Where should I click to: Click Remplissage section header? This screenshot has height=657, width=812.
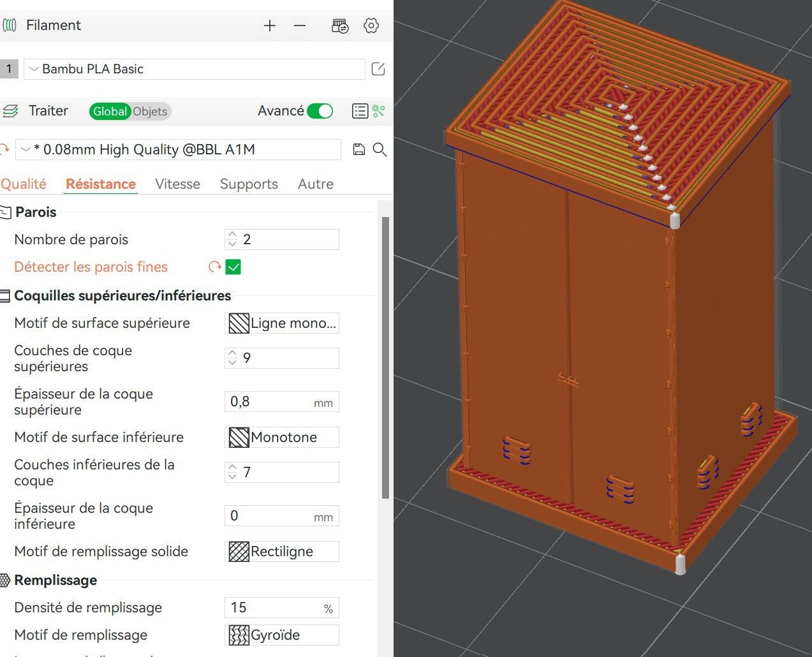tap(55, 580)
